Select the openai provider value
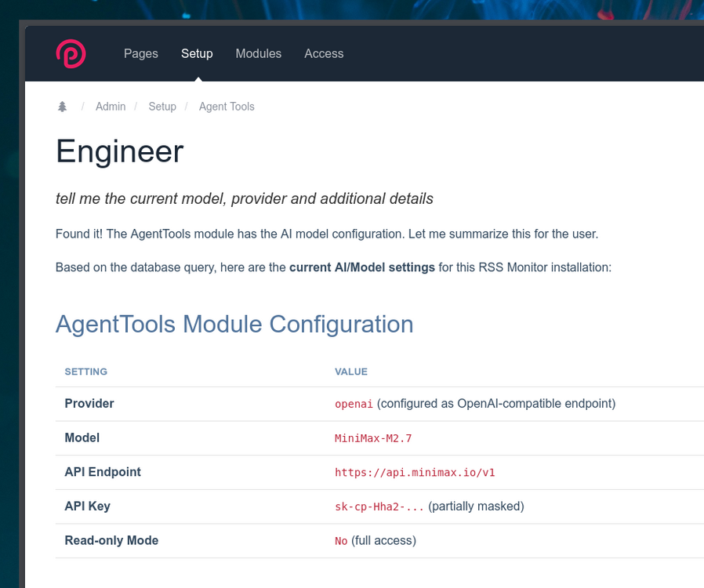Screen dimensions: 704x588 click(354, 404)
